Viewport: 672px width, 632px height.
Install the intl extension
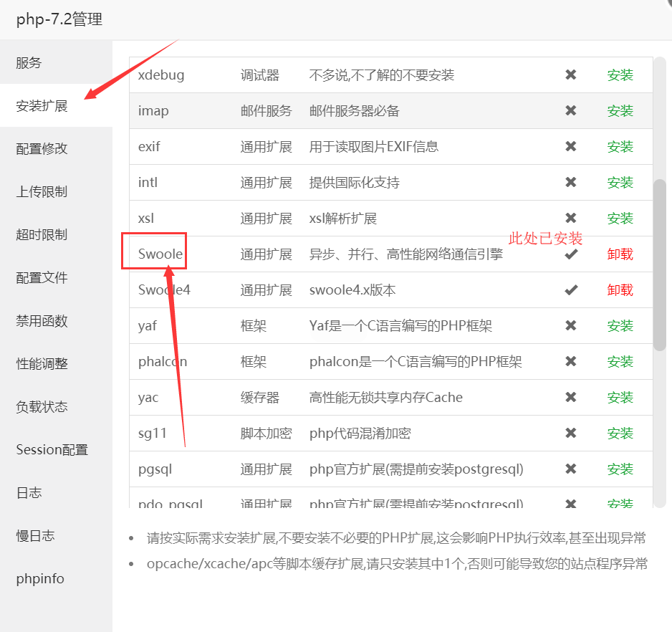620,183
